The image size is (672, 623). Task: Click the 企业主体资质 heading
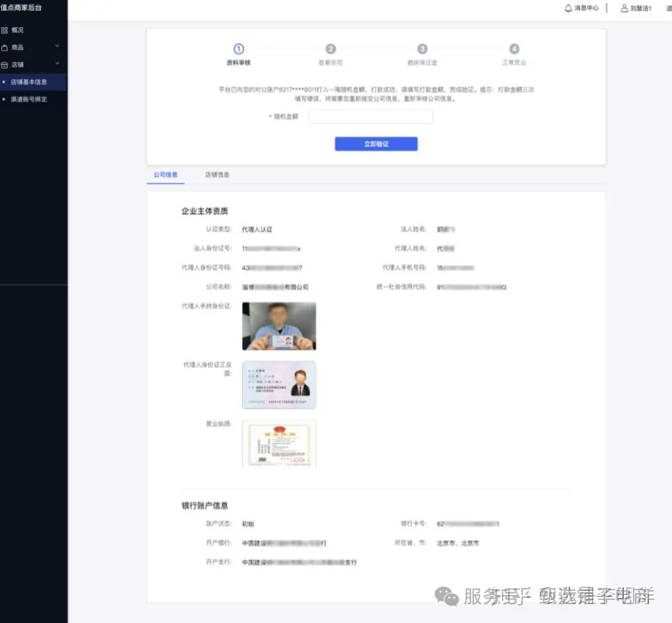click(x=204, y=211)
